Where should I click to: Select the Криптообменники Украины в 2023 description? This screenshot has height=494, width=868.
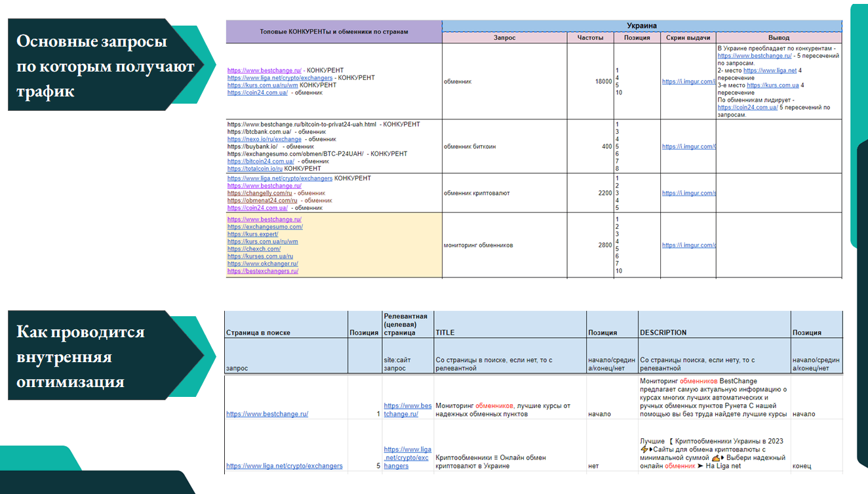(715, 445)
